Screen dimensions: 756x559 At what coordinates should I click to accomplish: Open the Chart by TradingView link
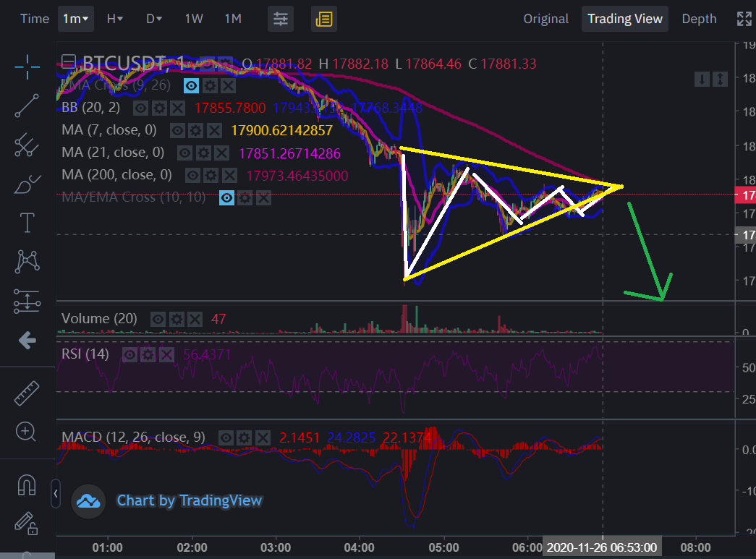tap(190, 500)
